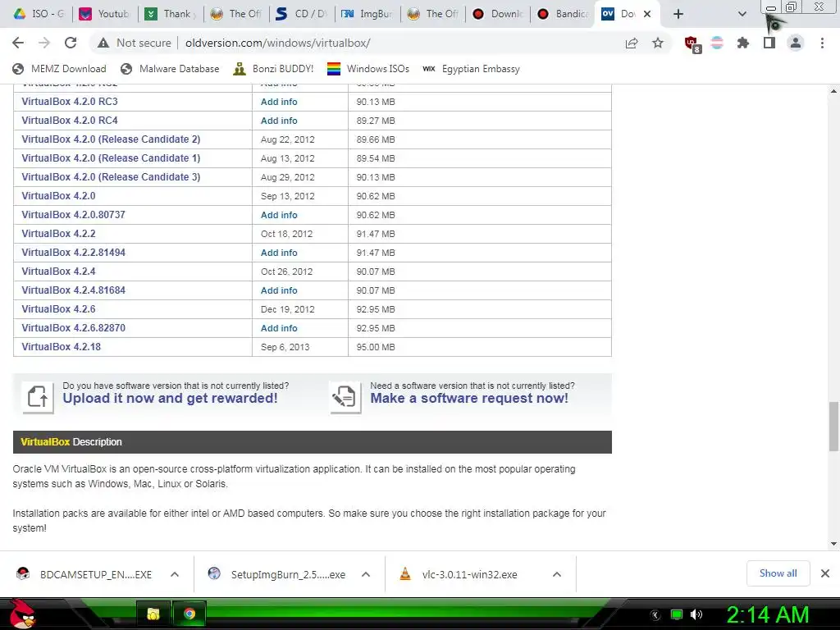The height and width of the screenshot is (630, 840).
Task: Open Bonzi BUDDY! bookmark
Action: [274, 69]
